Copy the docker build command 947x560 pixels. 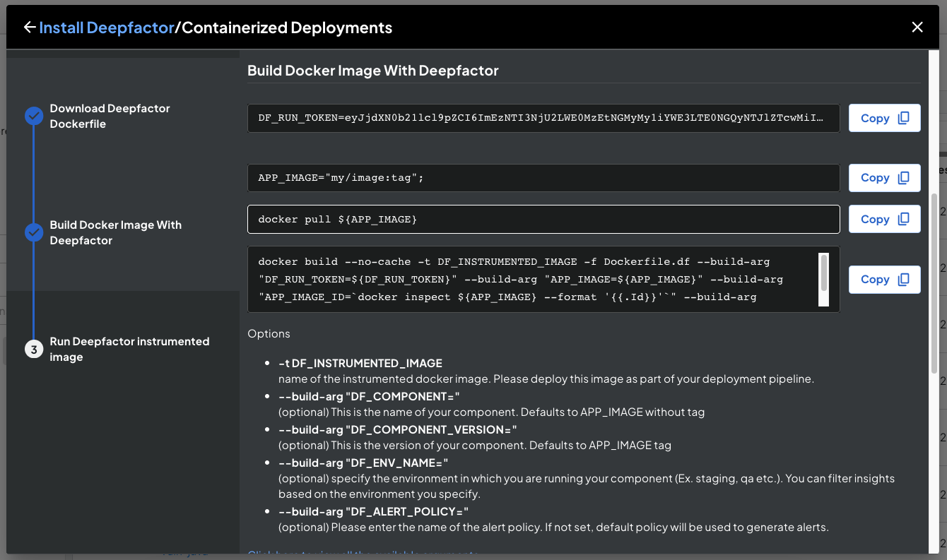(x=884, y=280)
